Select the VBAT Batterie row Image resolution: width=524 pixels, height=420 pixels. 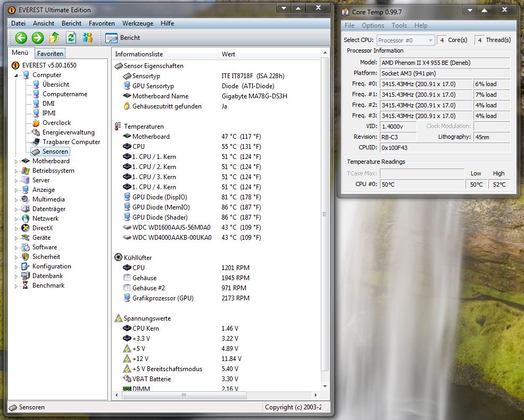[x=180, y=379]
